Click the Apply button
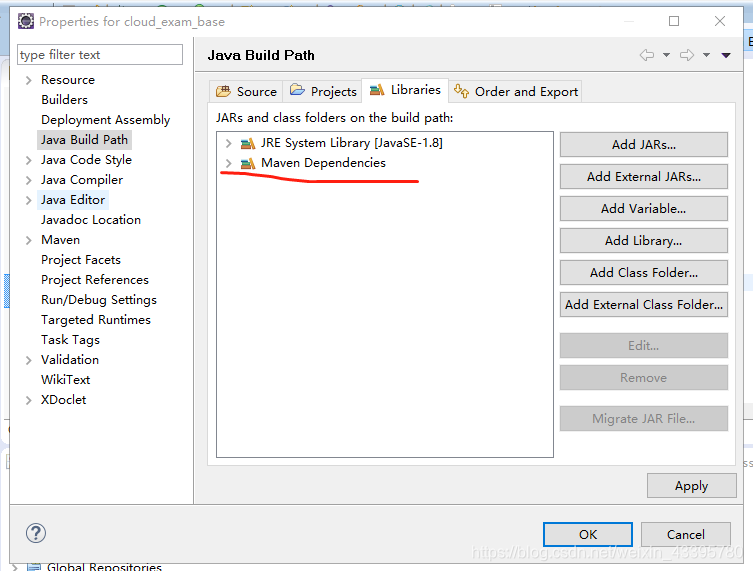 coord(692,486)
